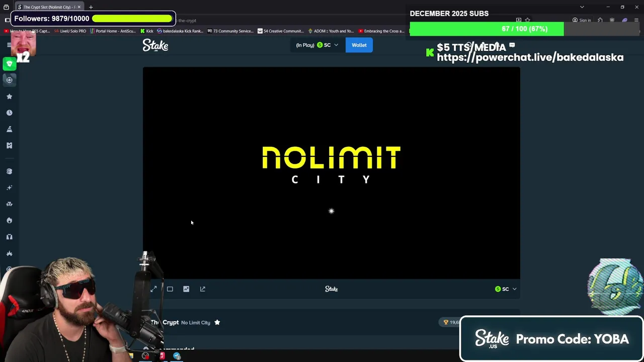Open the Portal Home - AntiScu bookmark
Viewport: 644px width, 362px height.
tap(112, 31)
